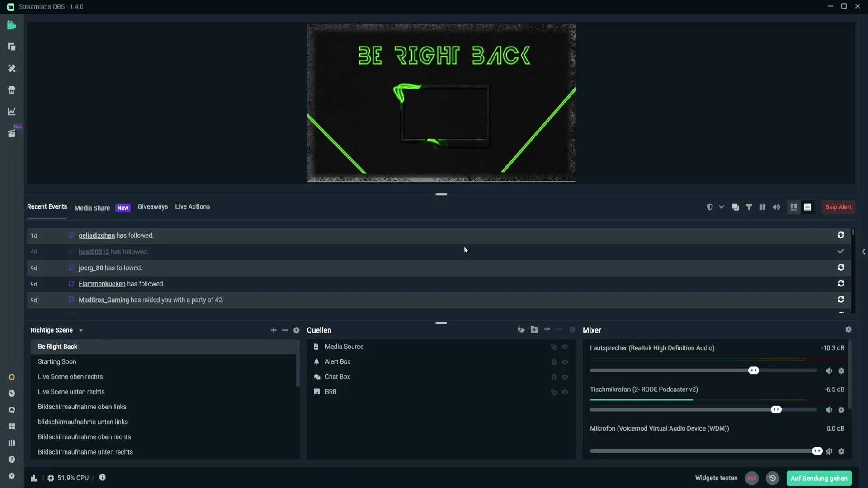Open Tischmikrofon audio settings gear
This screenshot has width=868, height=488.
tap(841, 410)
